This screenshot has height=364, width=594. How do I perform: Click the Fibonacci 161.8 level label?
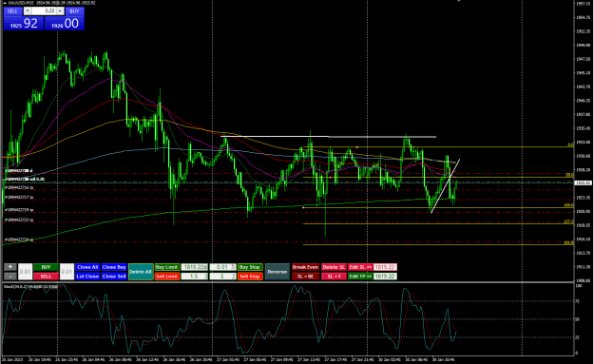568,242
